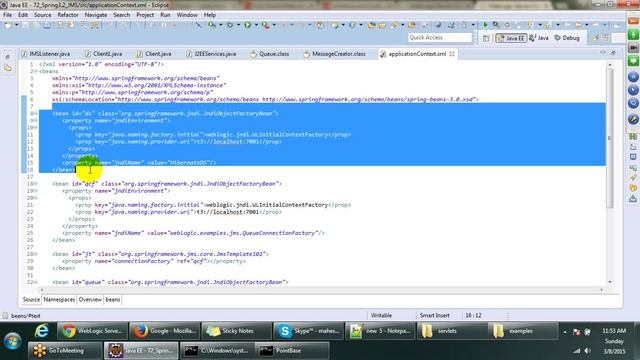
Task: Switch to Queue.class editor tab
Action: [x=270, y=54]
